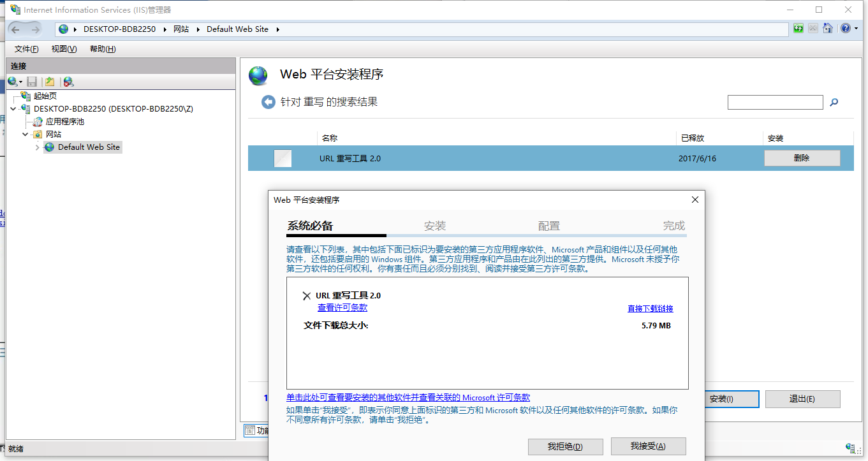Viewport: 868px width, 461px height.
Task: Click the 退出(E) button
Action: pos(802,399)
